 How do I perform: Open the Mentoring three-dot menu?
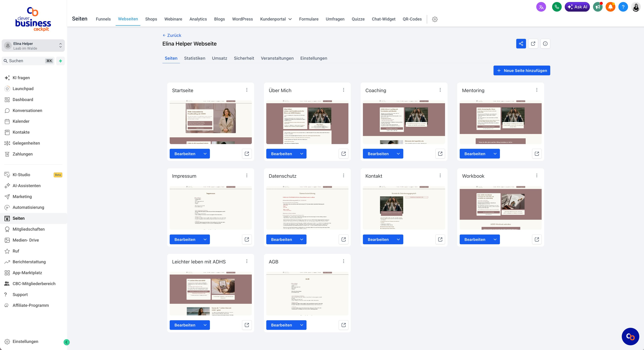(537, 90)
